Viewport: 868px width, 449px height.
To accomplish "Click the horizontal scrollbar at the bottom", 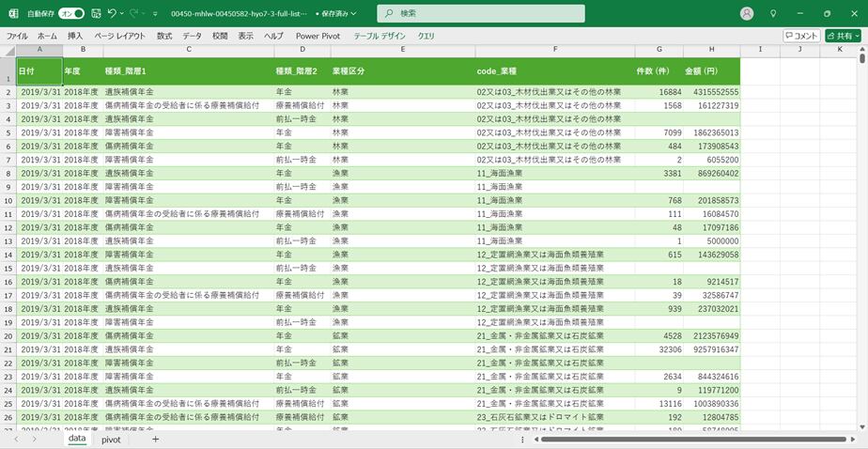I will pyautogui.click(x=695, y=439).
